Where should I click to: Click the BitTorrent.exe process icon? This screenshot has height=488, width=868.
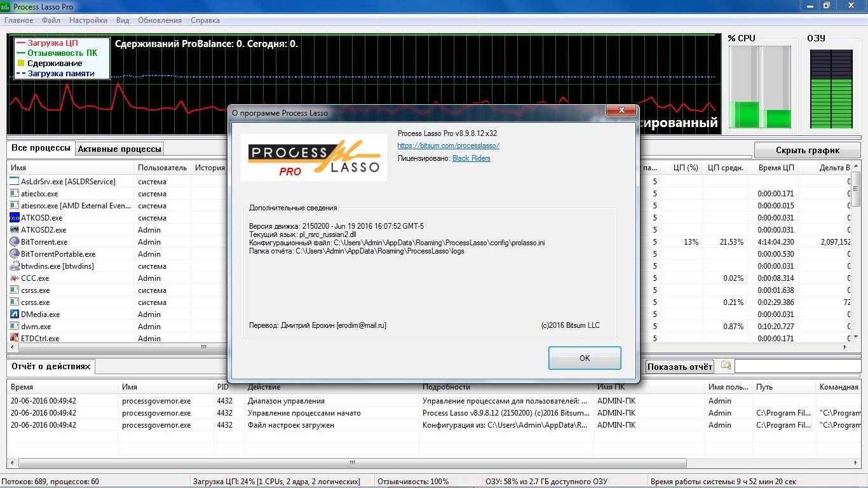[x=15, y=242]
